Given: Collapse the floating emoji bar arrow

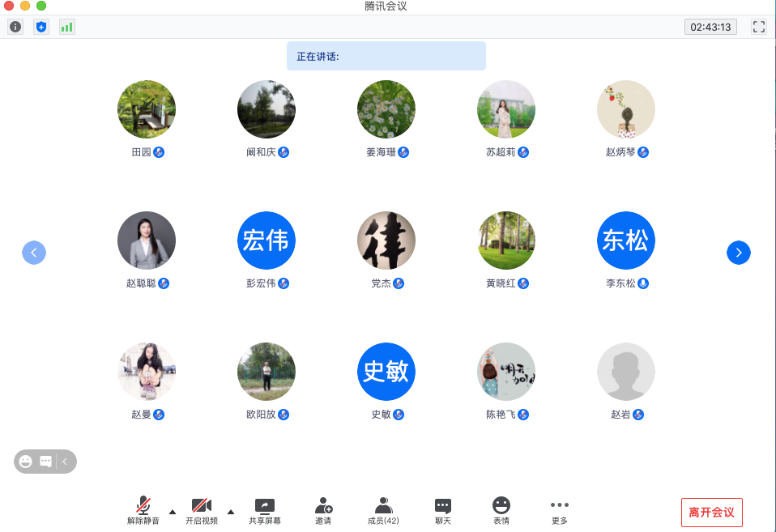Looking at the screenshot, I should pos(66,462).
